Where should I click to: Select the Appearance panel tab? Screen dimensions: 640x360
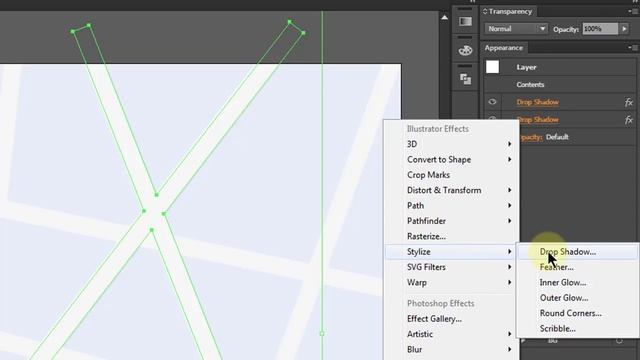(x=504, y=48)
